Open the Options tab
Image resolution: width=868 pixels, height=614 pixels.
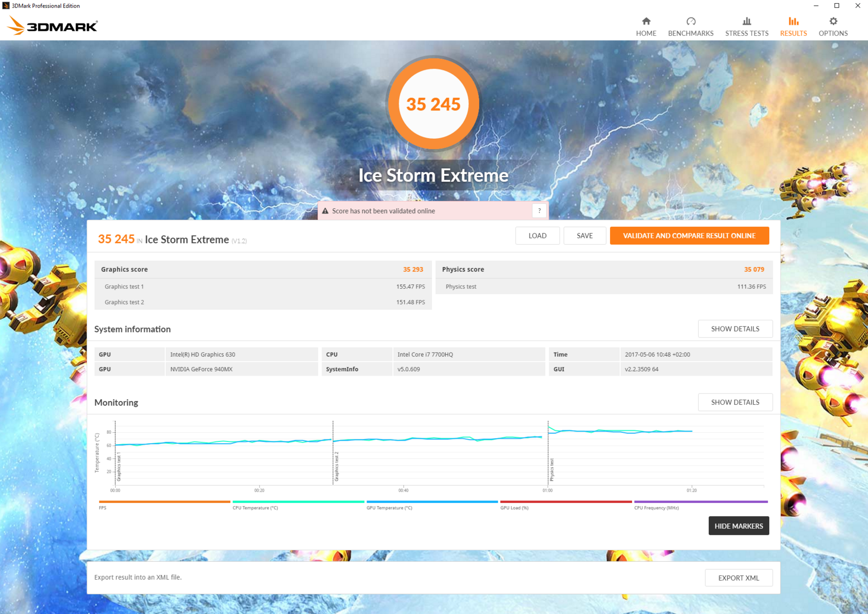(x=833, y=27)
